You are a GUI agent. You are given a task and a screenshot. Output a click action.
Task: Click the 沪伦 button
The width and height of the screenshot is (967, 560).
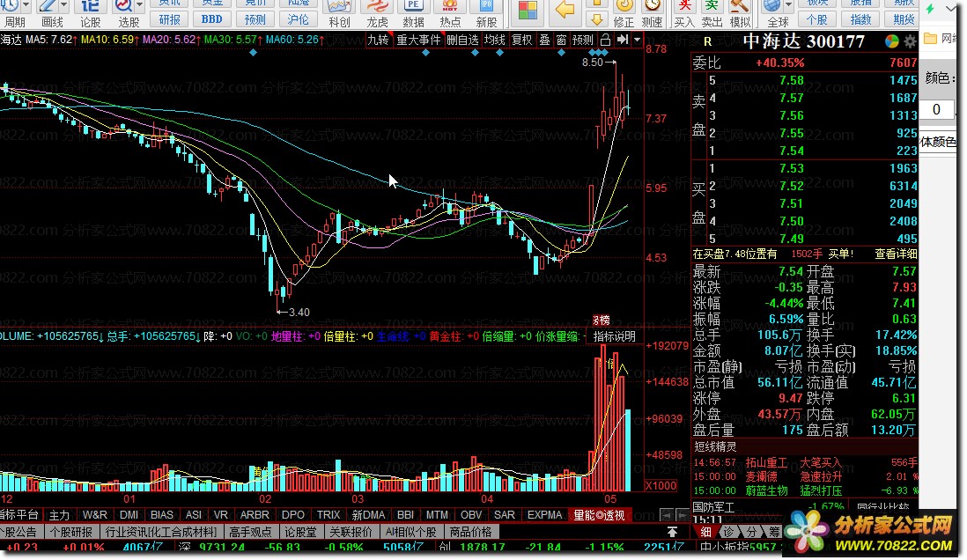(298, 19)
